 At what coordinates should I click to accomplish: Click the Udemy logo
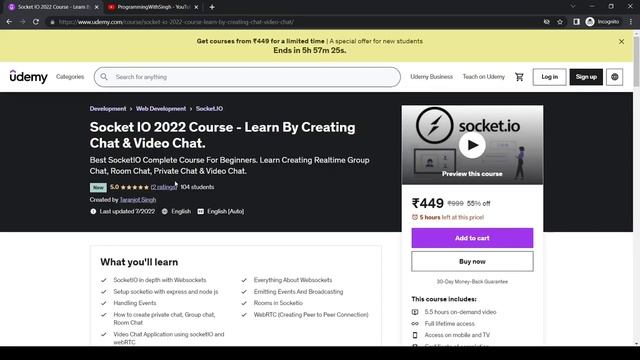click(29, 76)
